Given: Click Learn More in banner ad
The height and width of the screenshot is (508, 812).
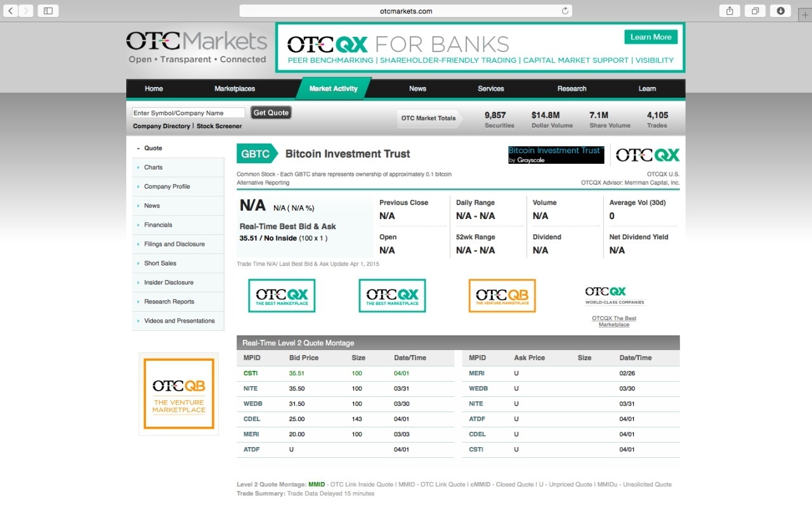Looking at the screenshot, I should point(651,37).
